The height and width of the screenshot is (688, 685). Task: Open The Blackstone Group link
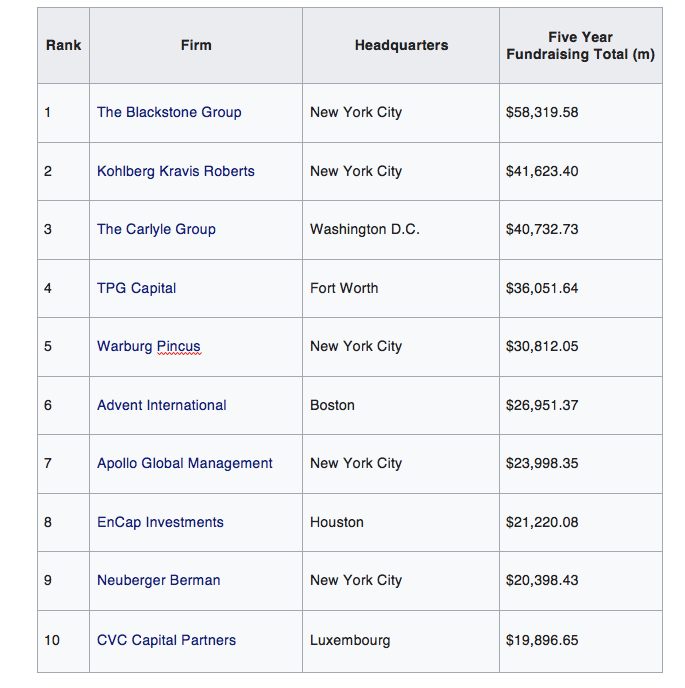click(x=169, y=112)
